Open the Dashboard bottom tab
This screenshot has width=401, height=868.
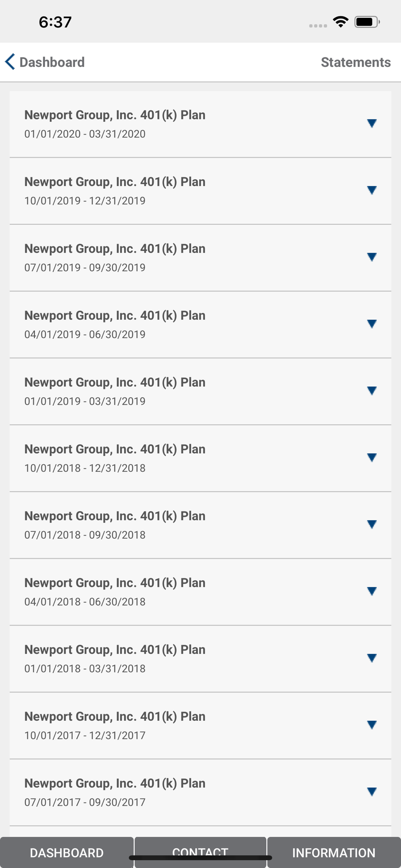pyautogui.click(x=66, y=852)
